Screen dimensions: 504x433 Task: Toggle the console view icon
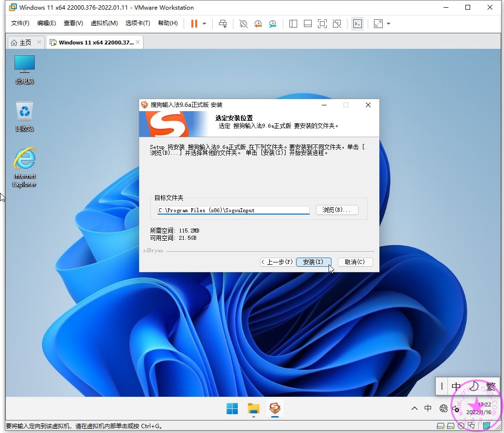coord(358,24)
